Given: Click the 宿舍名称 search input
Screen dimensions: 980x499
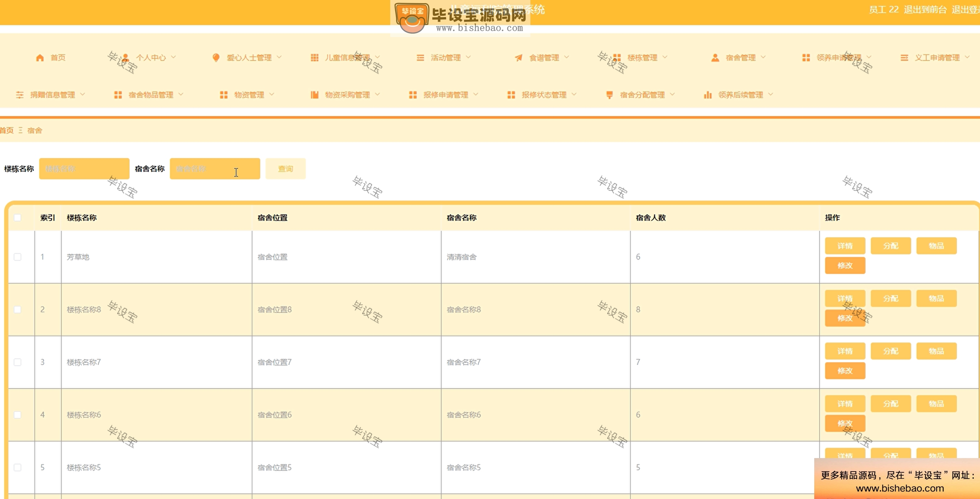Looking at the screenshot, I should pos(215,169).
